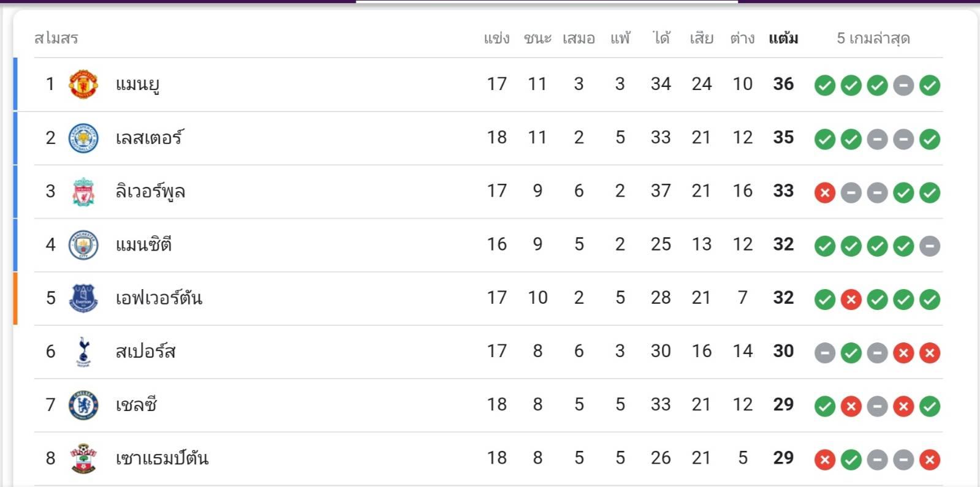The image size is (980, 487).
Task: Open the เซาแธมป์ตัน team link
Action: 162,458
